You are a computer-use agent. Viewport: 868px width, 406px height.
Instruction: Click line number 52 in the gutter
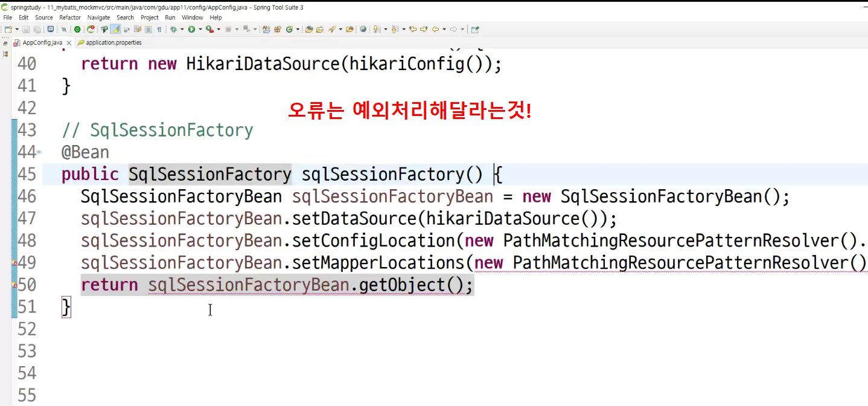[27, 329]
